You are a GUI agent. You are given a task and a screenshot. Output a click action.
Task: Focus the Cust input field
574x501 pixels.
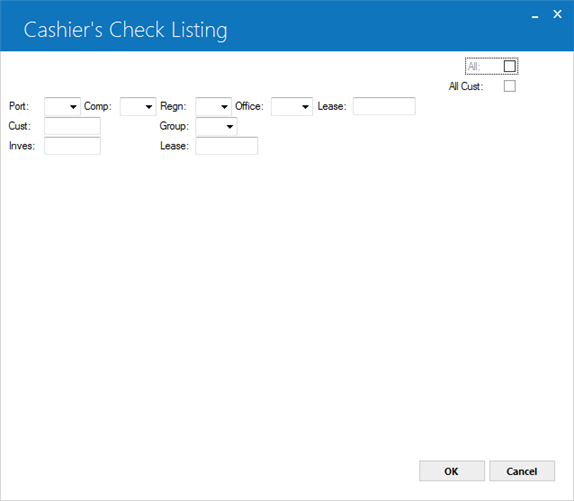72,126
